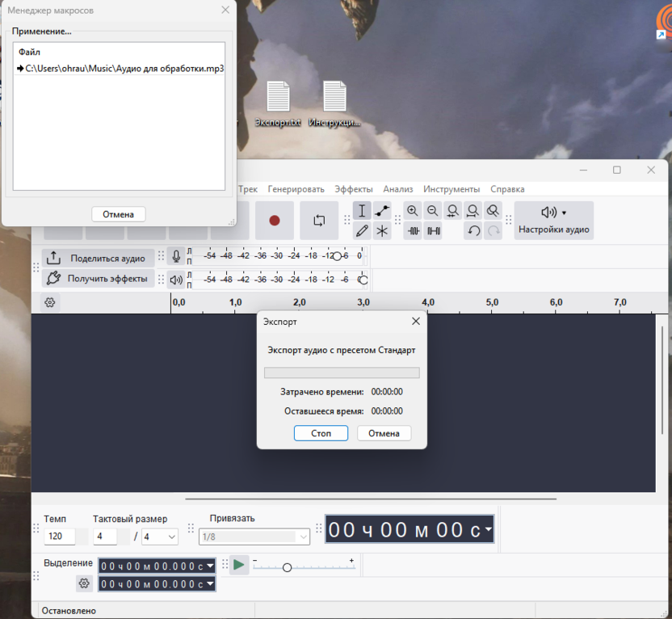The image size is (672, 619).
Task: Open the Audio Setup dropdown (Настройки аудио)
Action: point(553,220)
